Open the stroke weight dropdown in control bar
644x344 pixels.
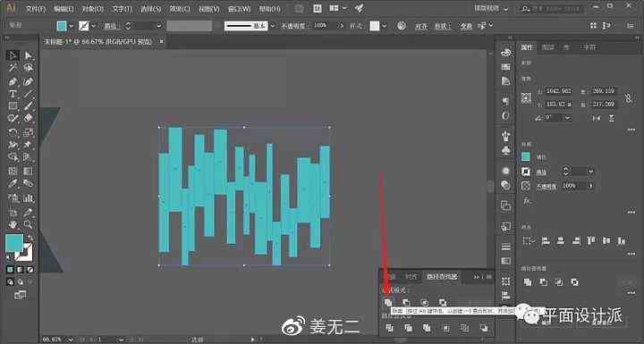pos(159,26)
